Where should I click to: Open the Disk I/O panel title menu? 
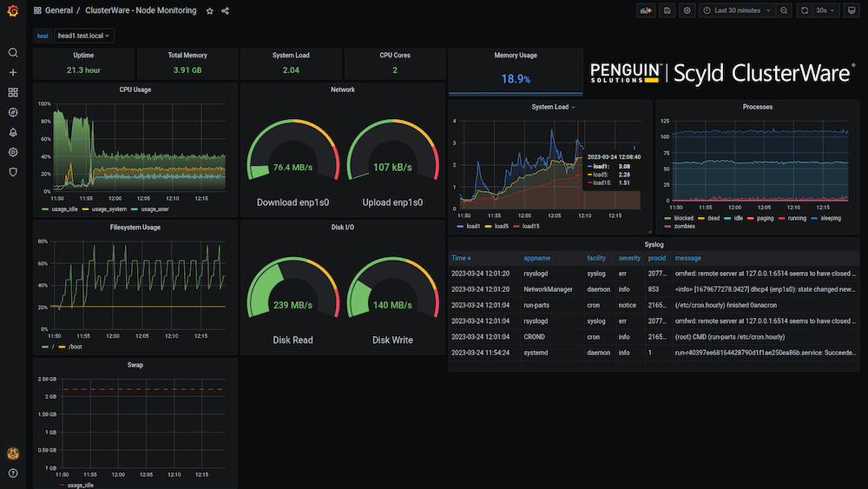[x=343, y=228]
